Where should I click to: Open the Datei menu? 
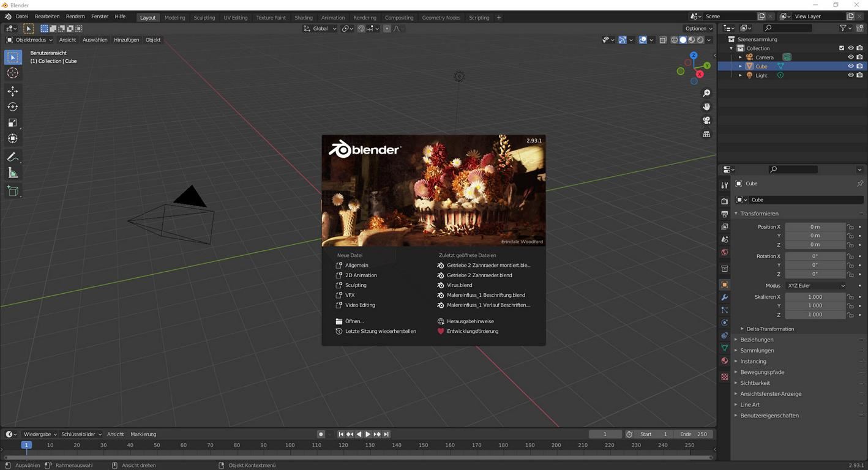[21, 17]
